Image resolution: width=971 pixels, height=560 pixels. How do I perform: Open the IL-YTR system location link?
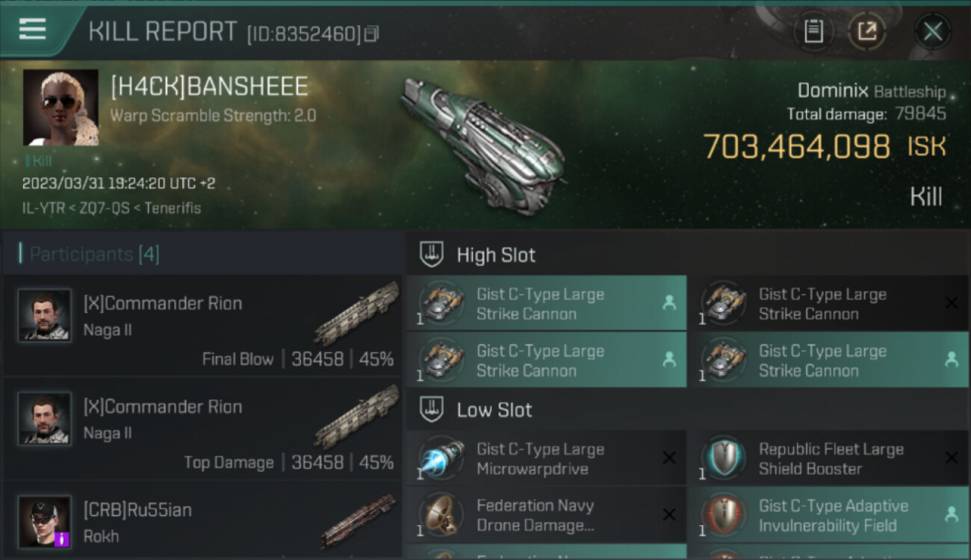[42, 208]
